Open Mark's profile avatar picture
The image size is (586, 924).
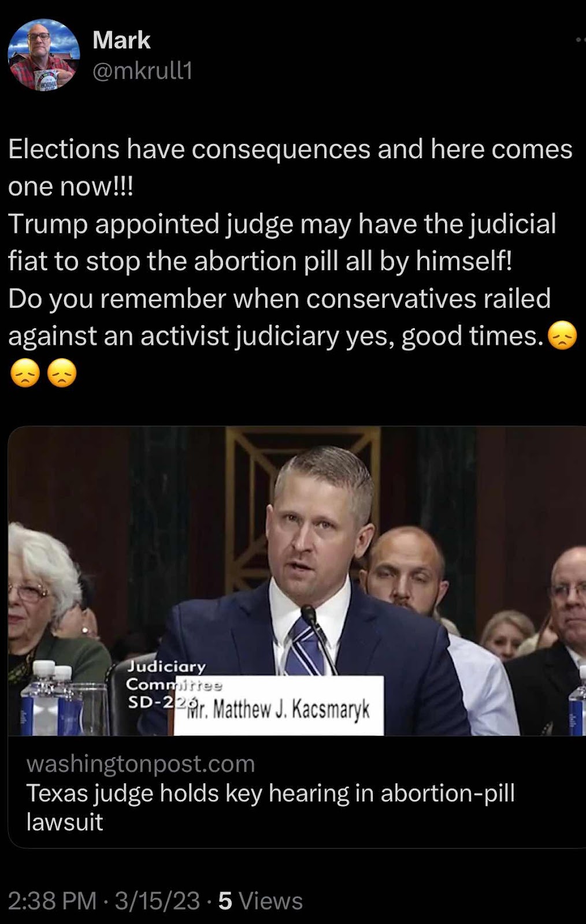44,55
